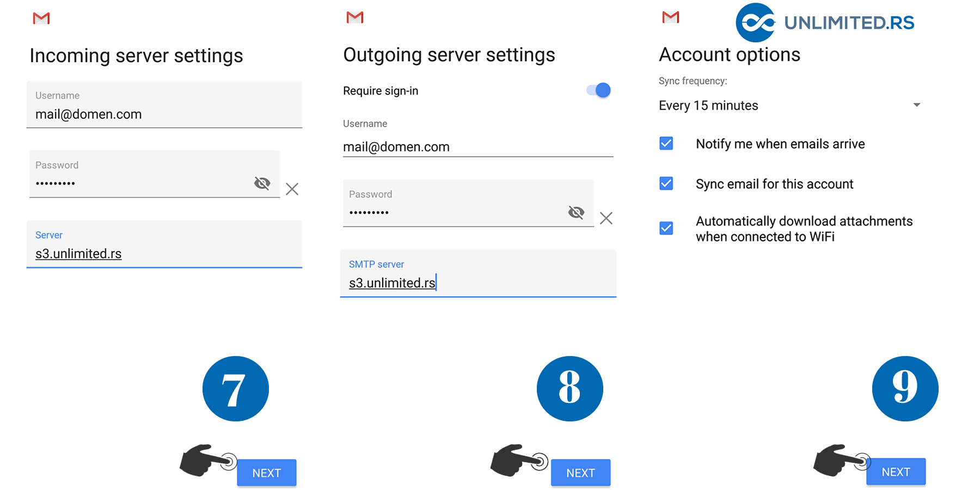980x490 pixels.
Task: Clear the outgoing server password field
Action: click(606, 218)
